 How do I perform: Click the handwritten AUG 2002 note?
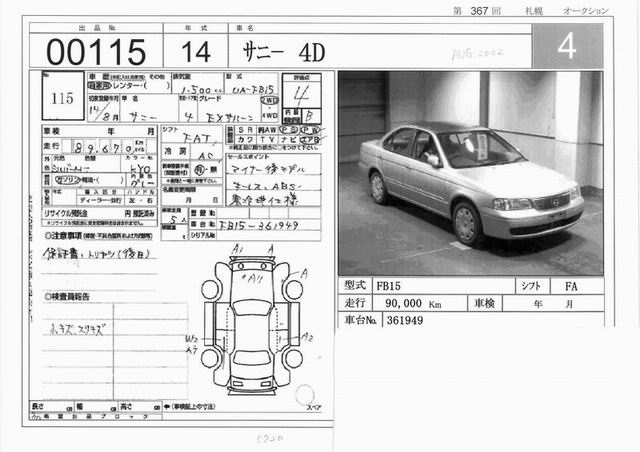point(477,53)
